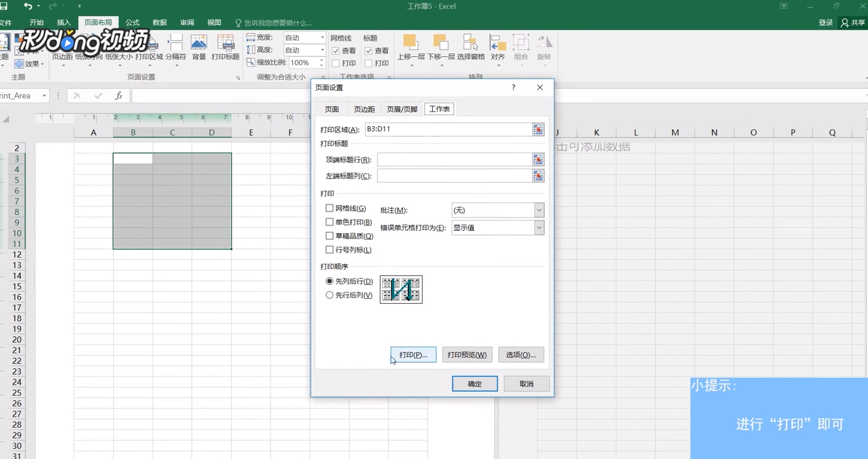Click the Print area (打印区域) input field
The height and width of the screenshot is (459, 868).
pos(448,130)
